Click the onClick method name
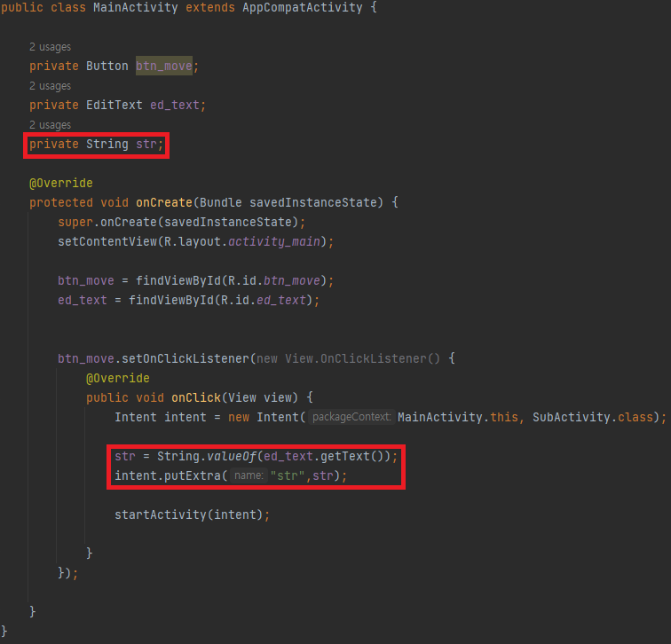Screen dimensions: 671x644 [x=195, y=397]
